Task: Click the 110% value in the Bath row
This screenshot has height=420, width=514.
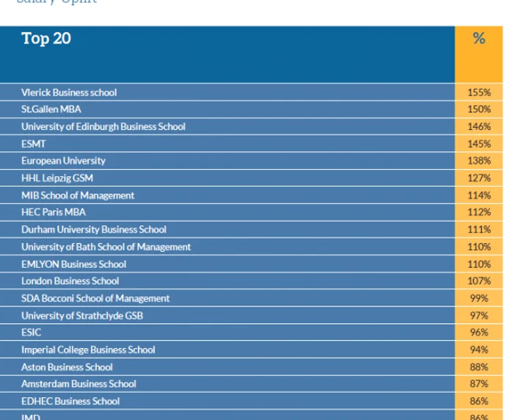Action: [x=479, y=247]
